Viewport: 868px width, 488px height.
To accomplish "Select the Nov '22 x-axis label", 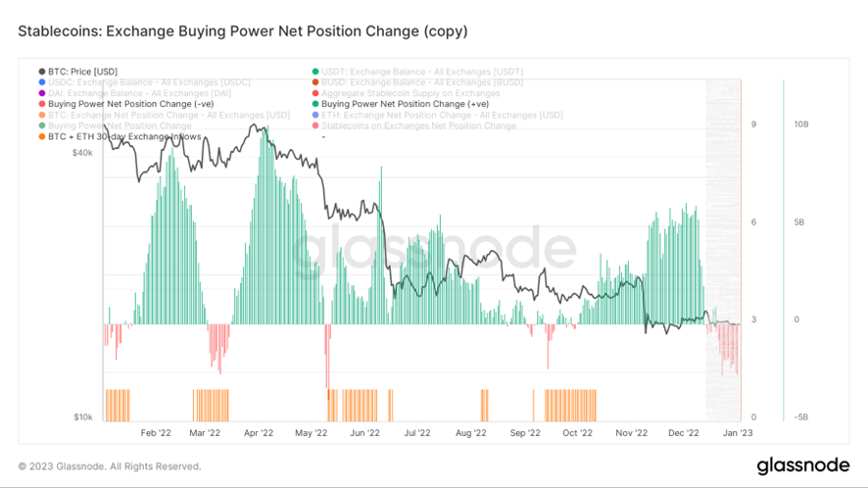I will coord(632,432).
